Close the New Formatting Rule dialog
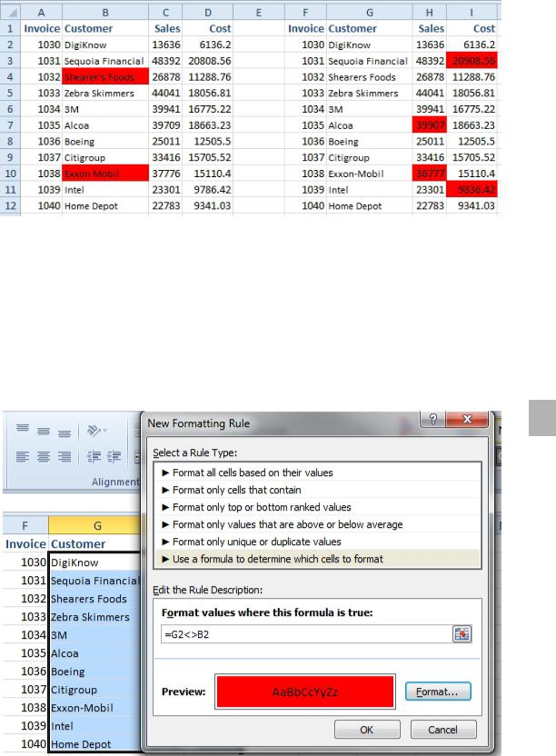 tap(467, 419)
